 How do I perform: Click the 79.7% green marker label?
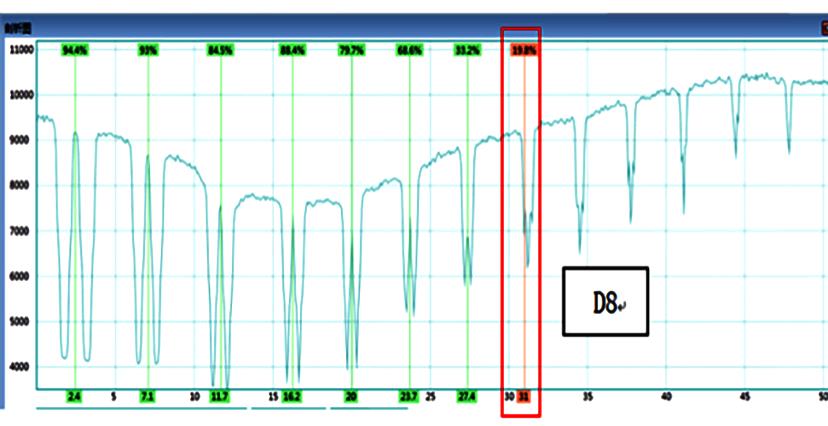tap(352, 49)
